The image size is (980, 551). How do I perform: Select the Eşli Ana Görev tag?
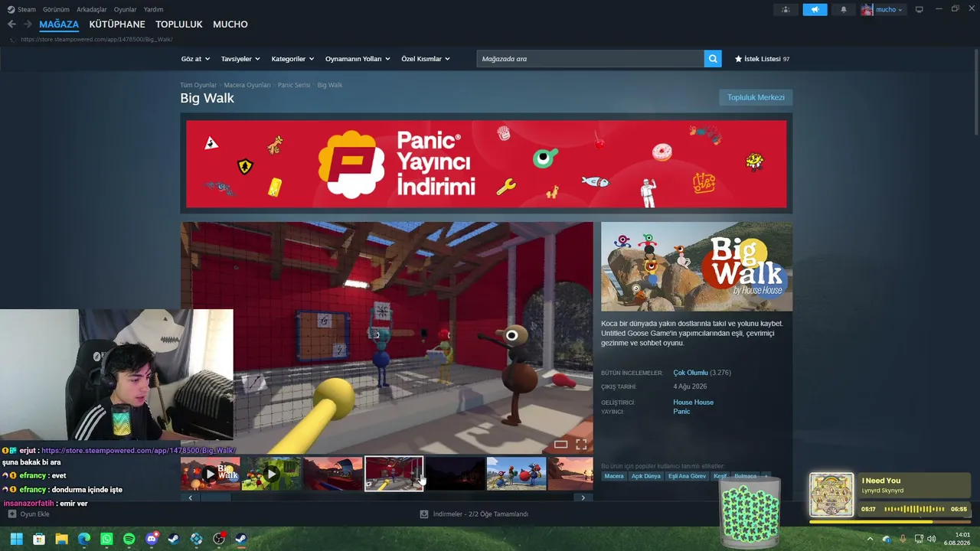click(x=688, y=476)
